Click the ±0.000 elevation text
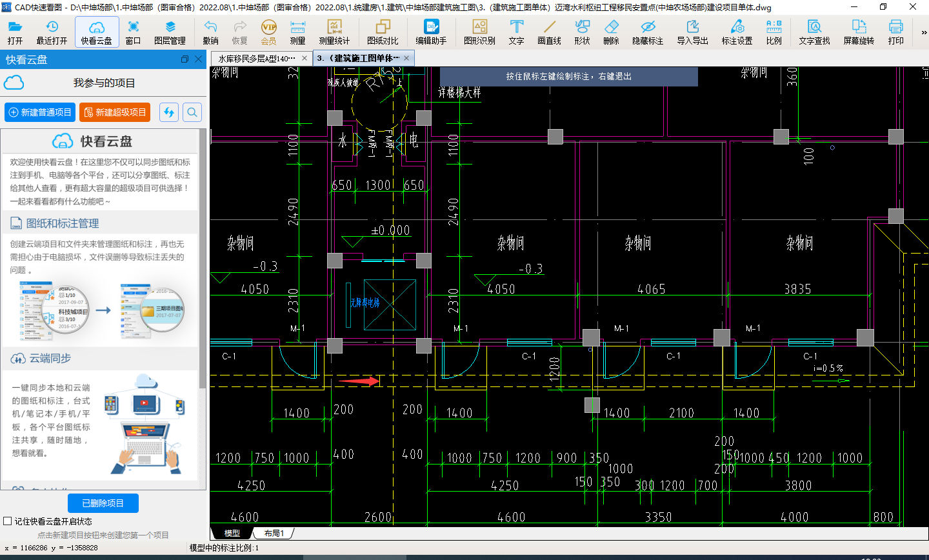929x560 pixels. 390,230
